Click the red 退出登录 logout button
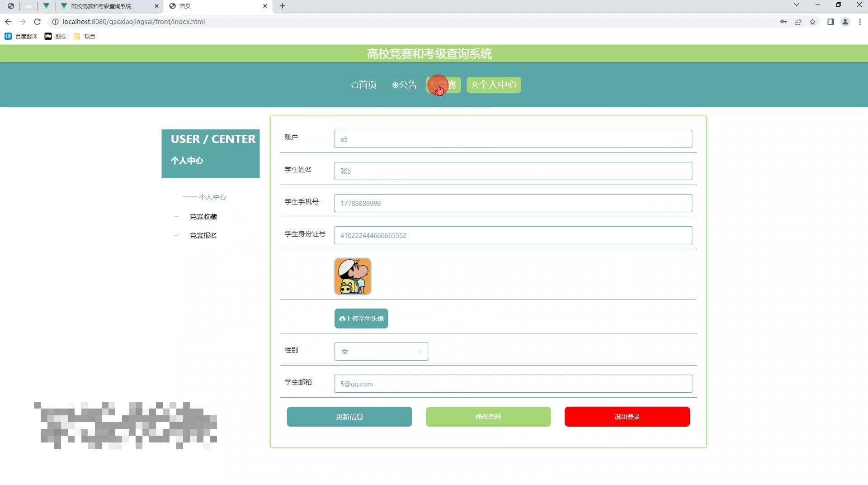Viewport: 868px width, 485px height. (627, 417)
